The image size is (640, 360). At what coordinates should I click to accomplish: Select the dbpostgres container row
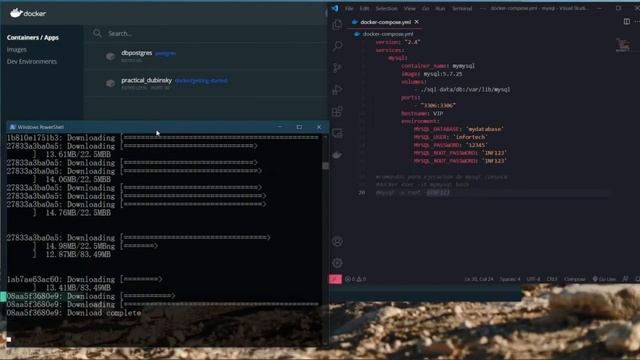(x=206, y=56)
